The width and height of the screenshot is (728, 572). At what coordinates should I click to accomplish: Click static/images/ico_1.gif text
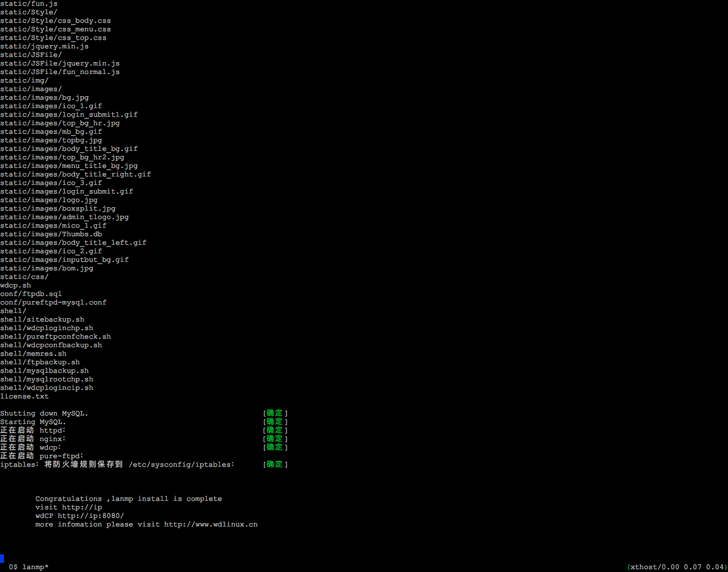pos(51,106)
